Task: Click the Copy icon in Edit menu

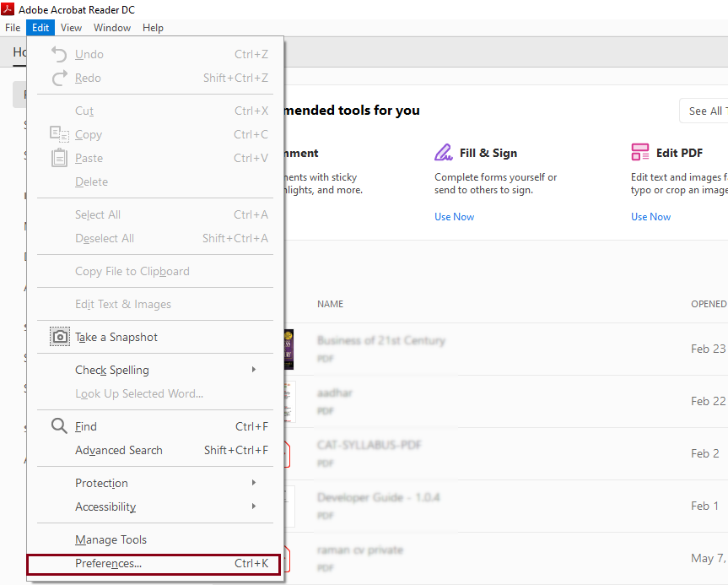Action: 59,134
